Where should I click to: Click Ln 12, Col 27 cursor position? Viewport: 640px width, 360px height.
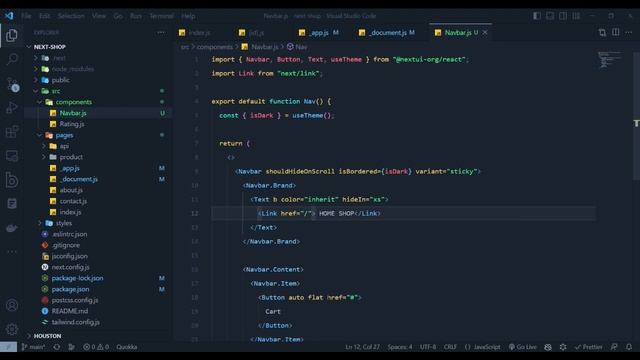pyautogui.click(x=362, y=347)
